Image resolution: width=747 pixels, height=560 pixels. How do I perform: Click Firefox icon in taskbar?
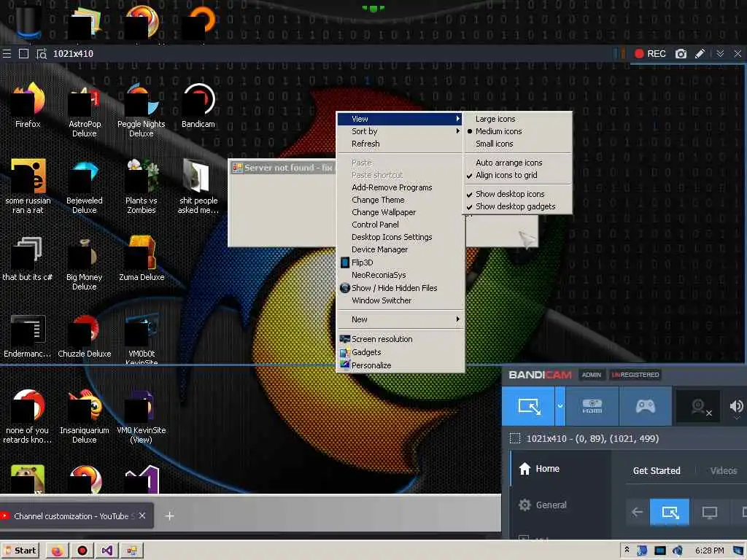tap(57, 551)
